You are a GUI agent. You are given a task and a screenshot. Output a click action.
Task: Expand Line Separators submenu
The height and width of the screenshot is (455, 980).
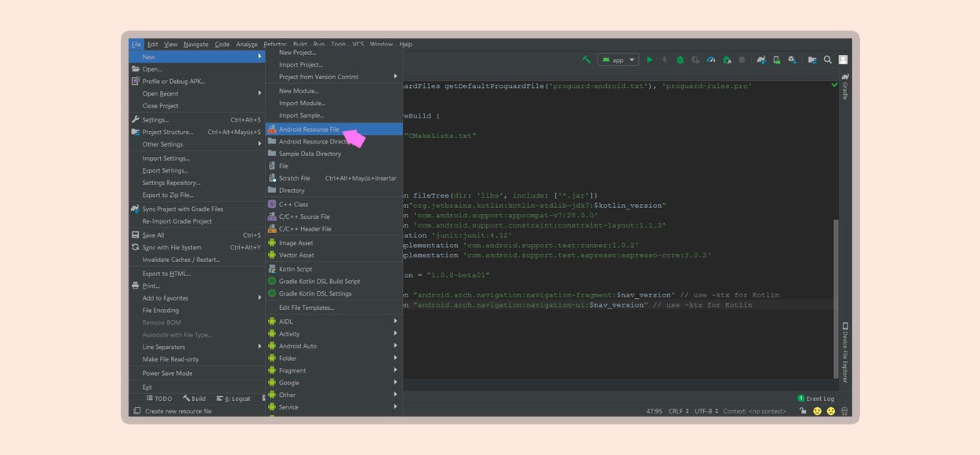[197, 347]
